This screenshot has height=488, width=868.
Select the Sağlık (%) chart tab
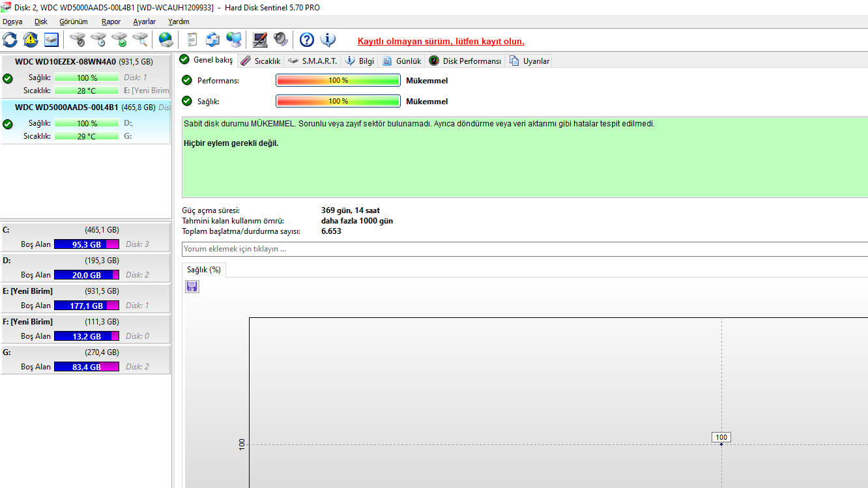click(x=204, y=270)
